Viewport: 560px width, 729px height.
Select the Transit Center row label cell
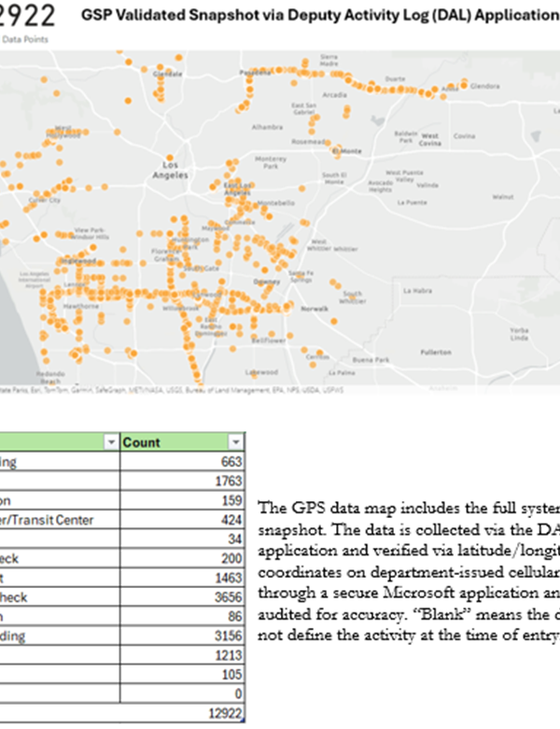56,519
